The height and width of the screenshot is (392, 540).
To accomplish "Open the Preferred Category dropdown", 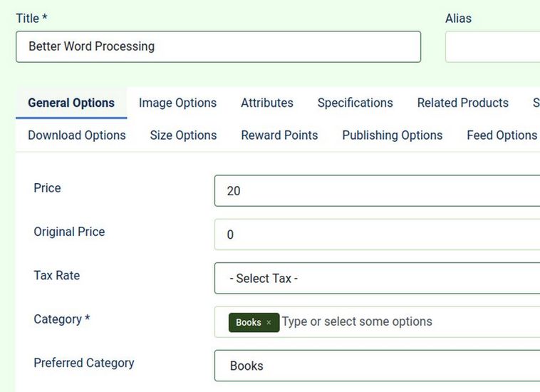I will [x=377, y=366].
